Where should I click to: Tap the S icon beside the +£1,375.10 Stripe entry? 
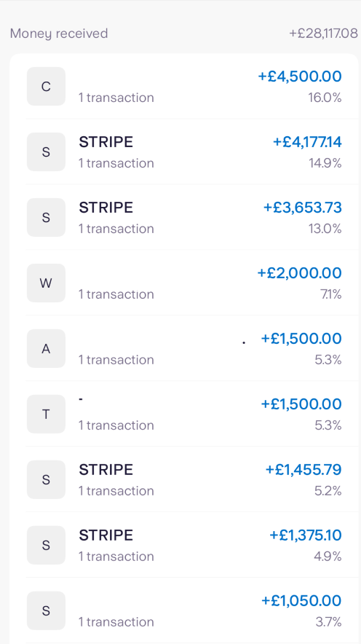pyautogui.click(x=46, y=545)
